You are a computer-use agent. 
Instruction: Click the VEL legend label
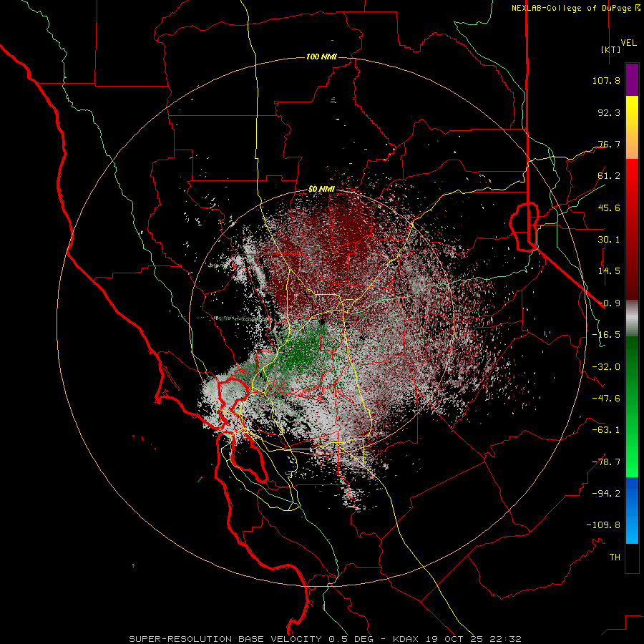pos(628,43)
